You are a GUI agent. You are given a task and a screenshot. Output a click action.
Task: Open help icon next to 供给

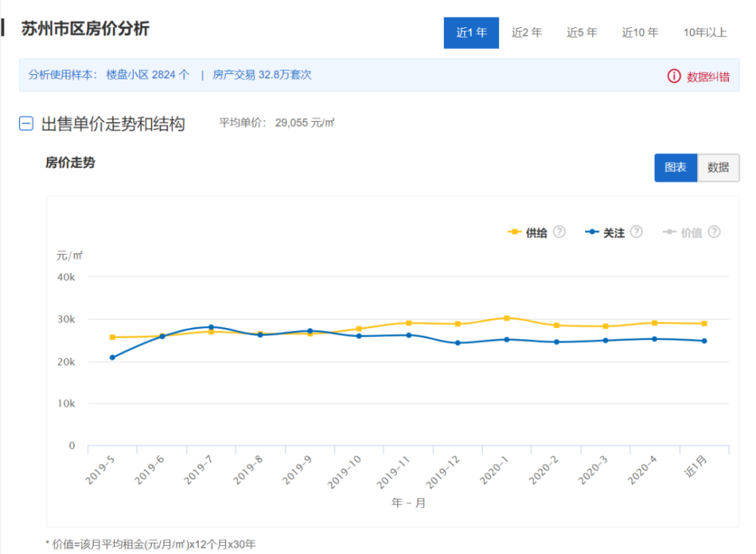559,232
